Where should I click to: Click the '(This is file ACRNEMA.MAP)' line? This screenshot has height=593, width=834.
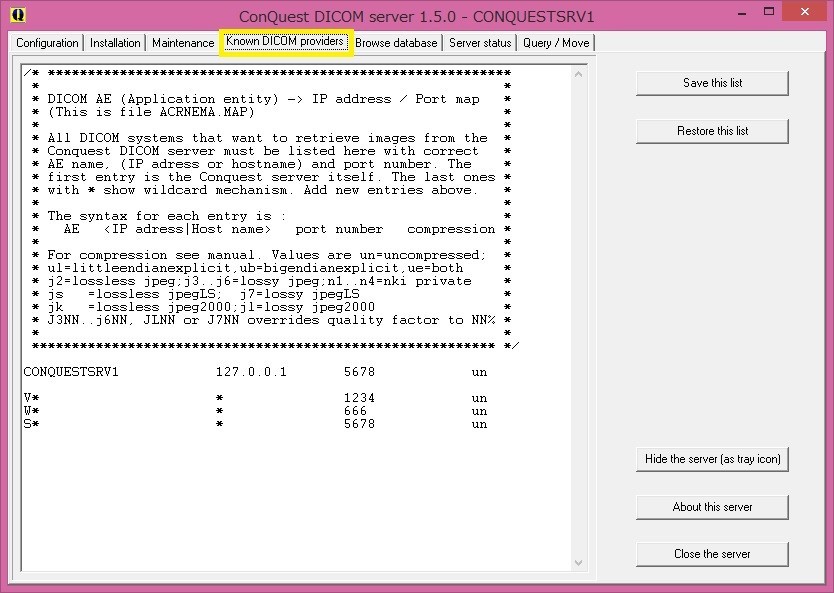(x=151, y=112)
